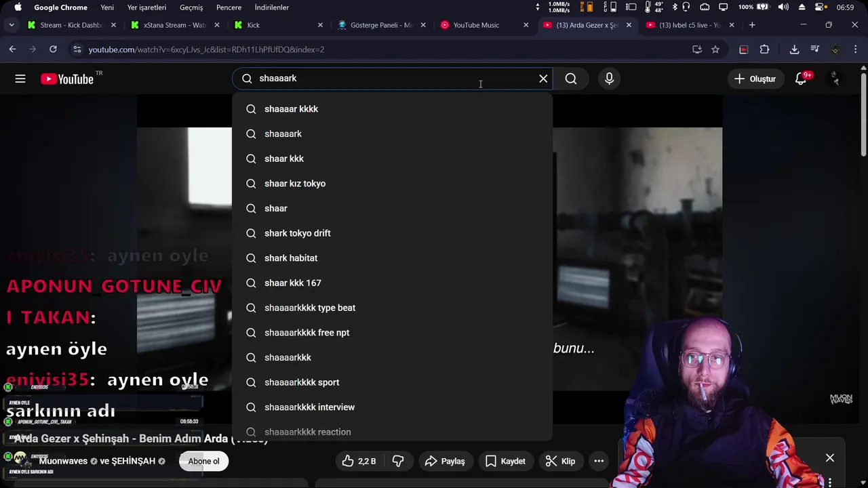Open YouTube notifications bell

pos(802,79)
